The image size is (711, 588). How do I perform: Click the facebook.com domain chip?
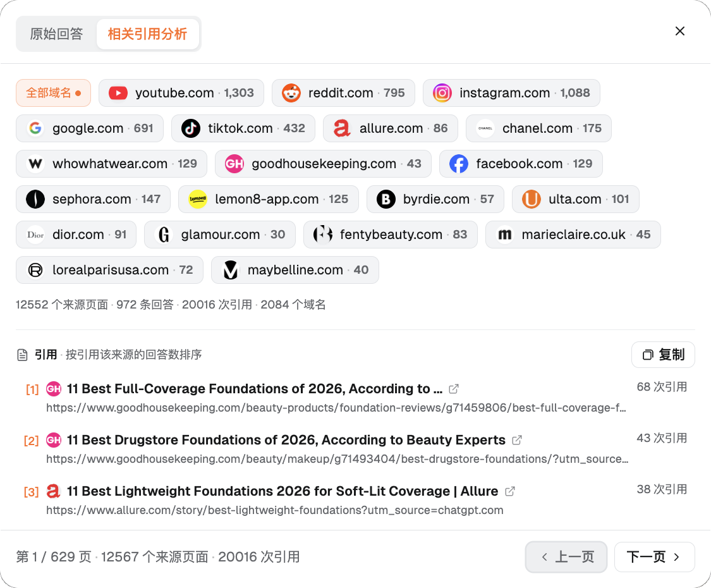point(521,164)
